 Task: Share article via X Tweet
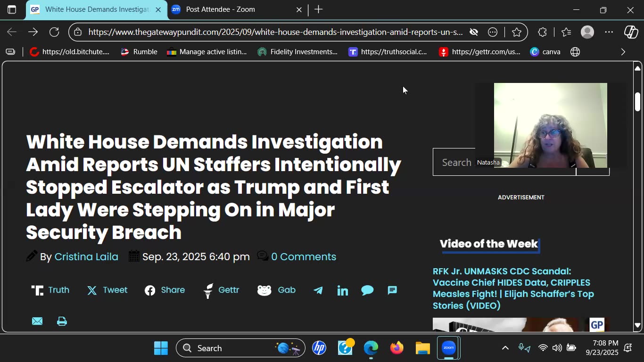pos(107,290)
